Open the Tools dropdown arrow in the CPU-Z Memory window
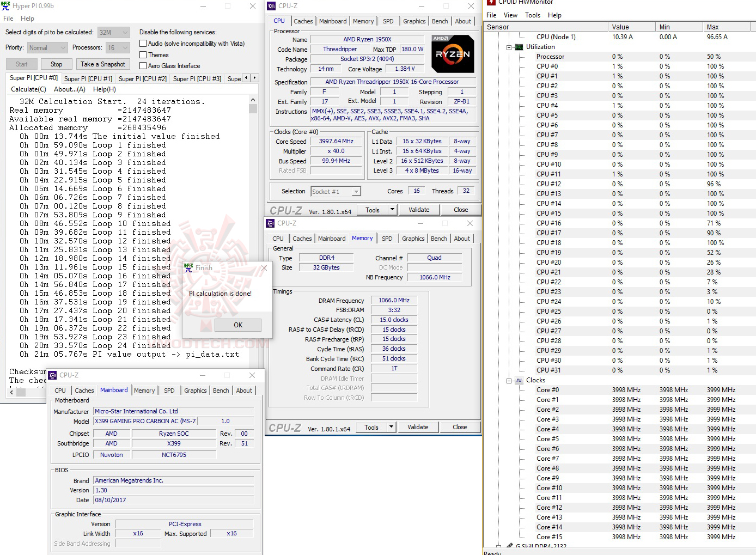This screenshot has width=756, height=555. pyautogui.click(x=391, y=428)
